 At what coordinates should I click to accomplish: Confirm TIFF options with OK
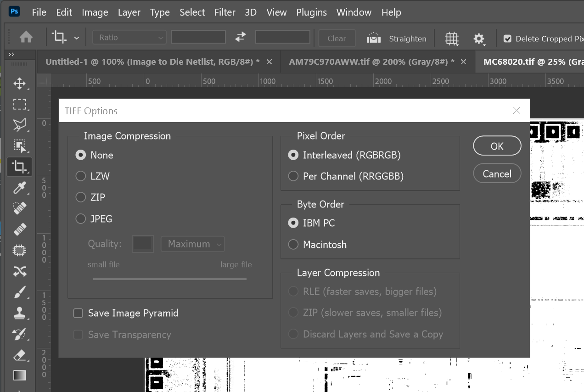coord(497,146)
